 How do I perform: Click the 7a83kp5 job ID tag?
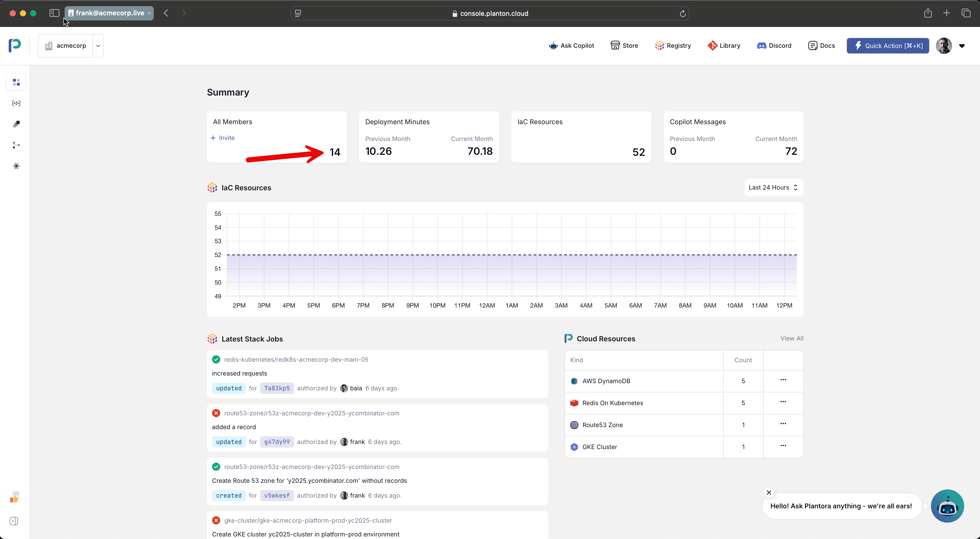(x=277, y=388)
